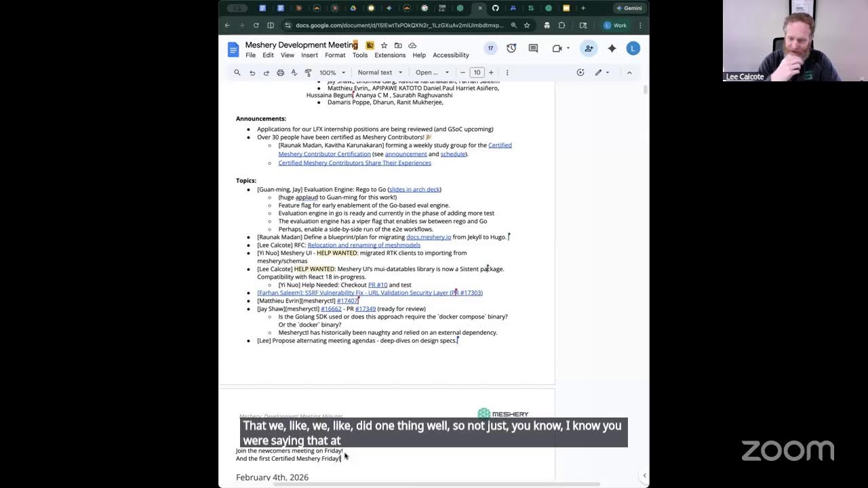Open the account avatar L
Image resolution: width=868 pixels, height=488 pixels.
click(x=633, y=48)
